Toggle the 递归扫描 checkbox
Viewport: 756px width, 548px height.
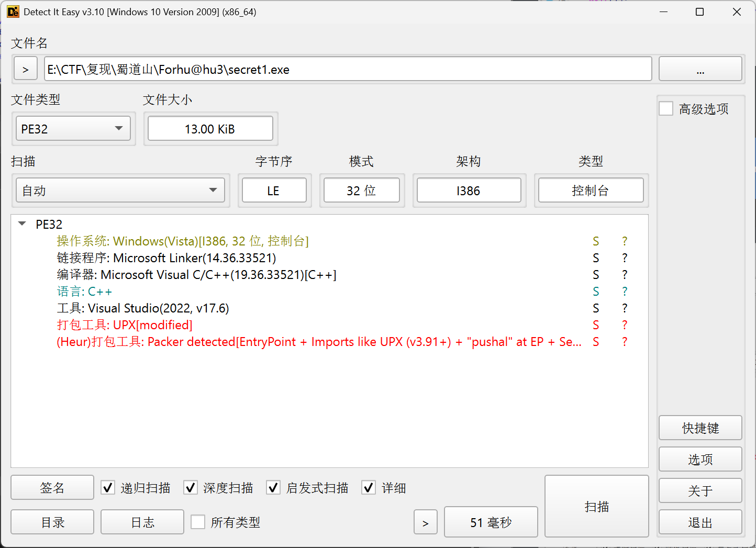tap(108, 488)
